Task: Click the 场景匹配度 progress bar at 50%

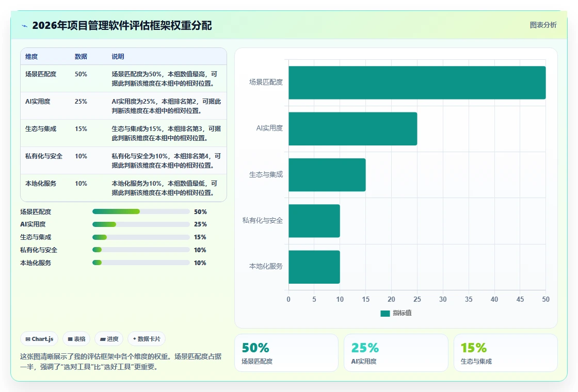Action: (x=141, y=211)
